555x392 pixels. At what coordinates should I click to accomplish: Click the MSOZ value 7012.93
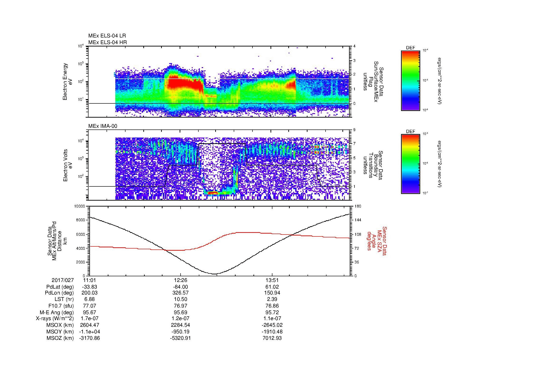pyautogui.click(x=272, y=338)
